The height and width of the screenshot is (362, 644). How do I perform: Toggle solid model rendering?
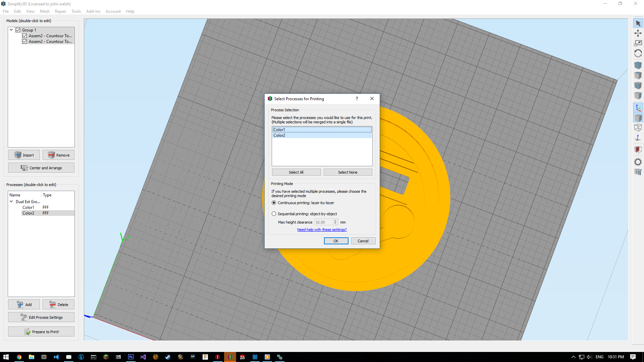(x=638, y=118)
